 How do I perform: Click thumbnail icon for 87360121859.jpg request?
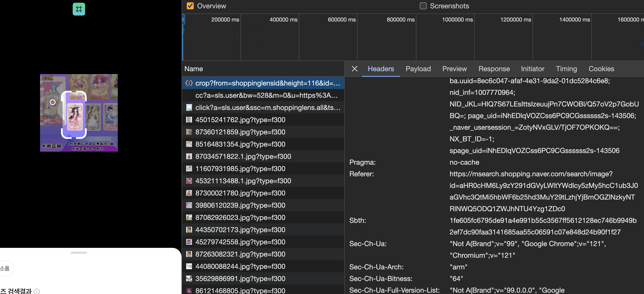(x=189, y=132)
